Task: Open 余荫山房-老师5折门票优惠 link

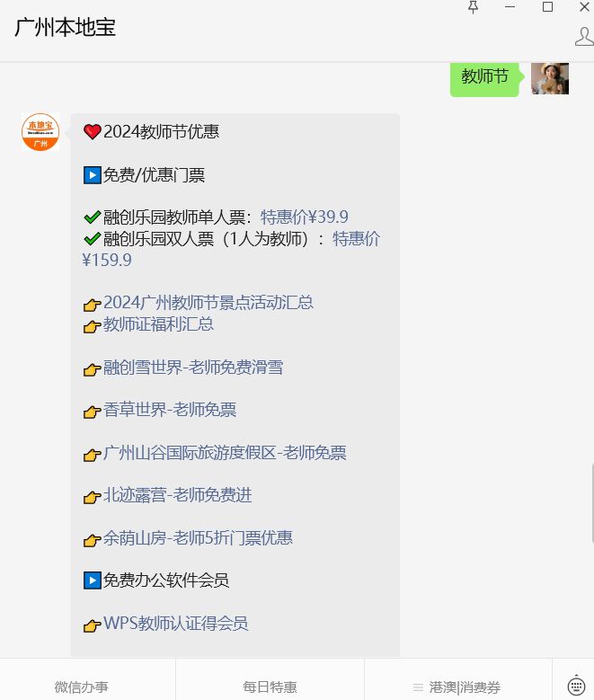Action: point(198,538)
